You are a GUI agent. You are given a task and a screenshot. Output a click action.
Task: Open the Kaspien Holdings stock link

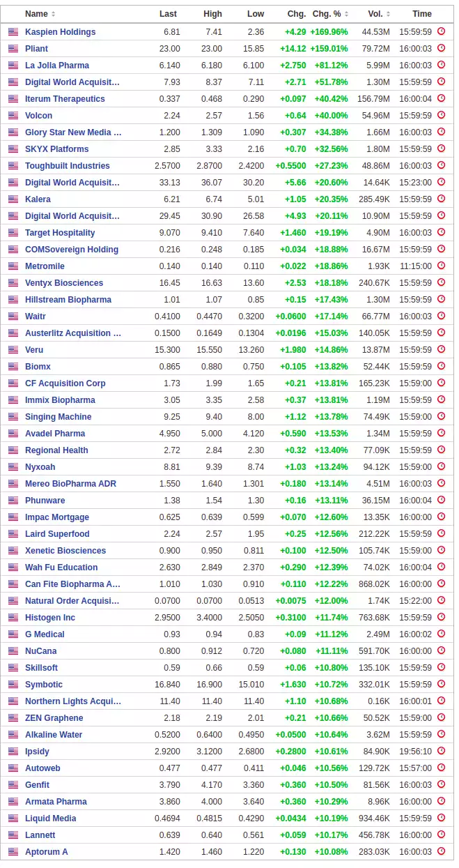[x=61, y=32]
